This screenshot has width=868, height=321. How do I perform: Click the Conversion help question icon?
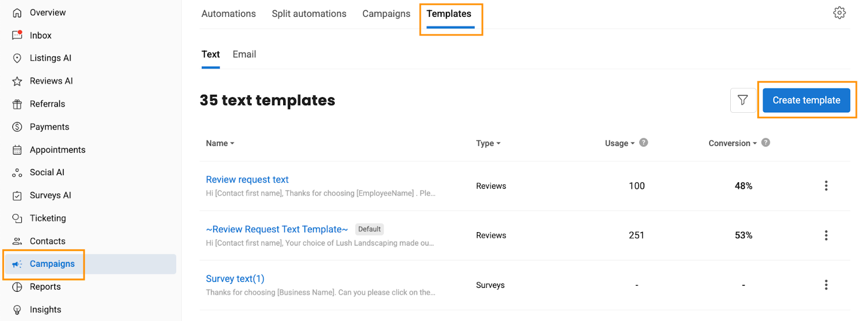click(765, 143)
